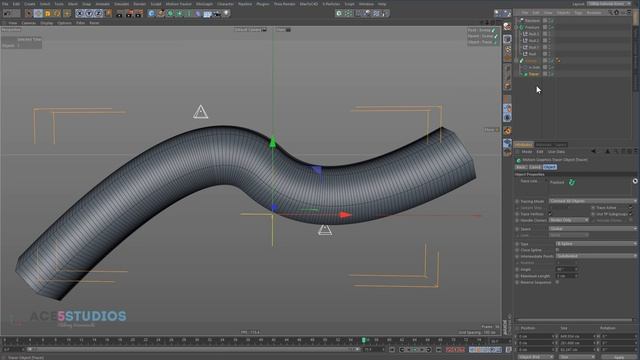The image size is (640, 360).
Task: Click Object Manager home icon
Action: pos(617,13)
